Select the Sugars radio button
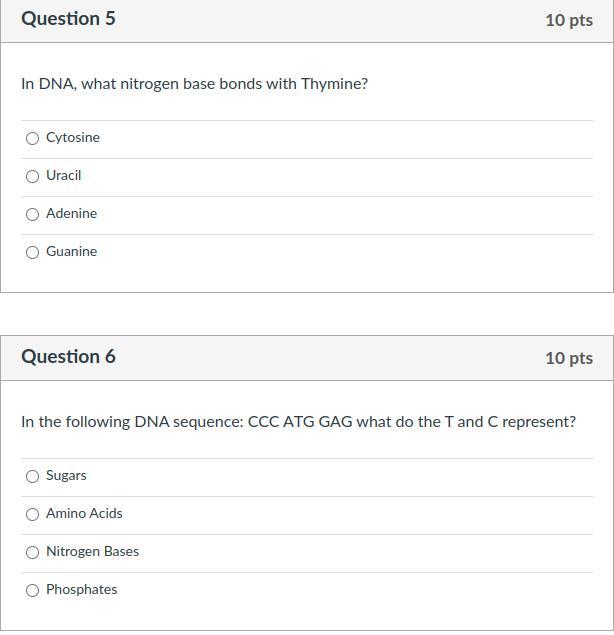Screen dimensions: 614x635 pos(32,476)
